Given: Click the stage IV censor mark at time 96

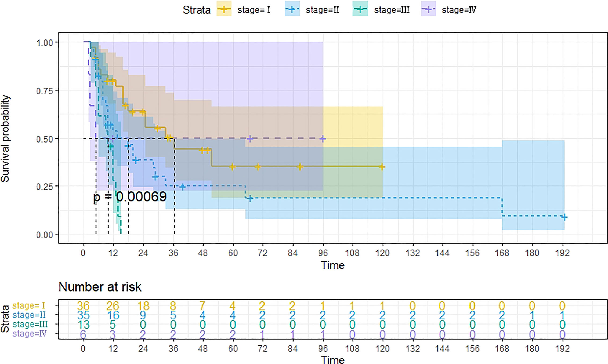Looking at the screenshot, I should click(323, 139).
